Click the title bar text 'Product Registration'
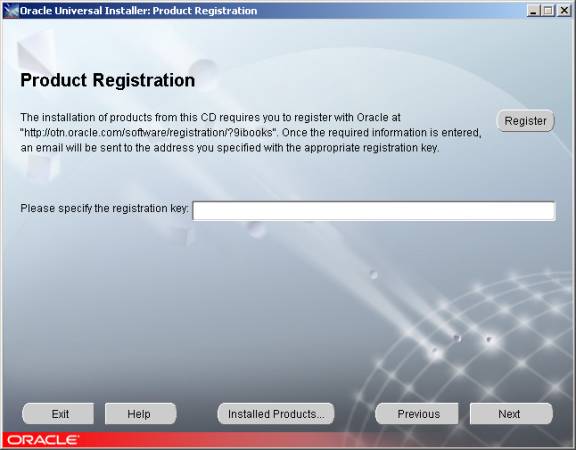Screen dimensions: 576x450 pos(205,11)
